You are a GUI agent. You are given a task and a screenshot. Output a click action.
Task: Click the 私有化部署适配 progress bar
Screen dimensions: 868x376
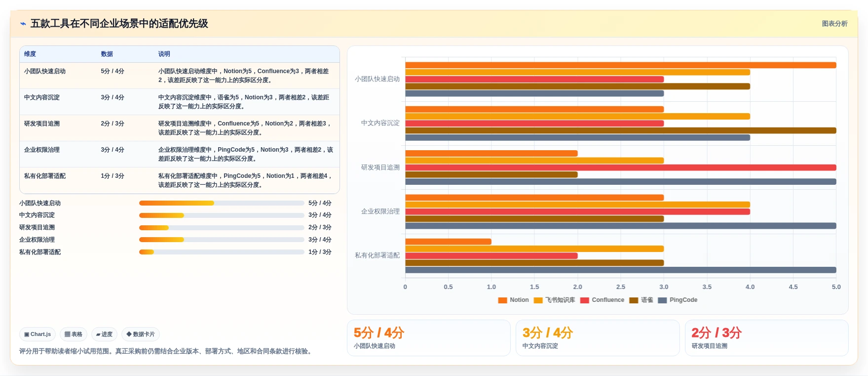222,252
